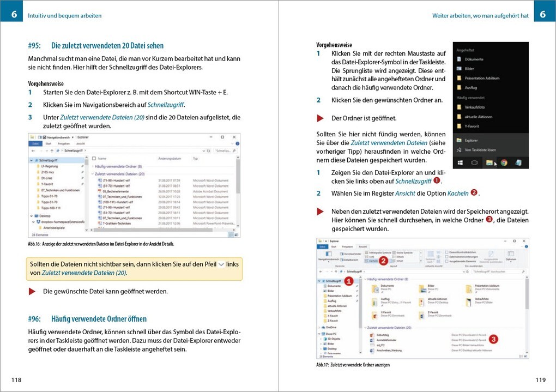The image size is (556, 392).
Task: Open the address bar history dropdown in Abb.16
Action: (x=204, y=151)
